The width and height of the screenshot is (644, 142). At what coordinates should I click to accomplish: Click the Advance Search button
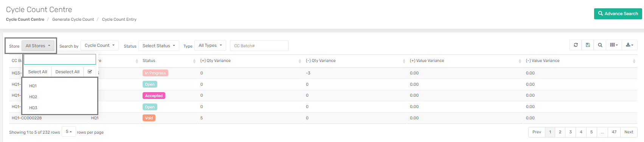pos(618,14)
